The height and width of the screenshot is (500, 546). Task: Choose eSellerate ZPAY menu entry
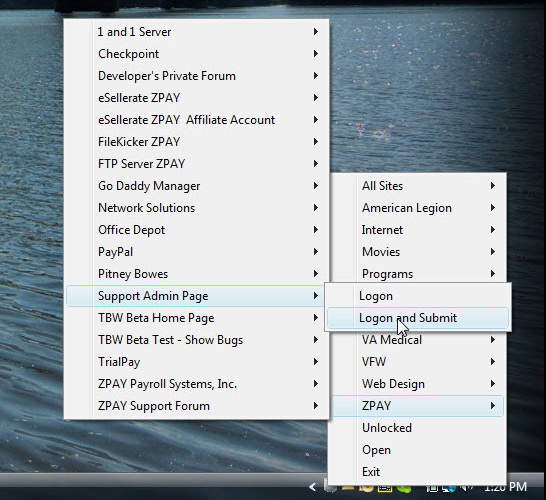coord(196,98)
